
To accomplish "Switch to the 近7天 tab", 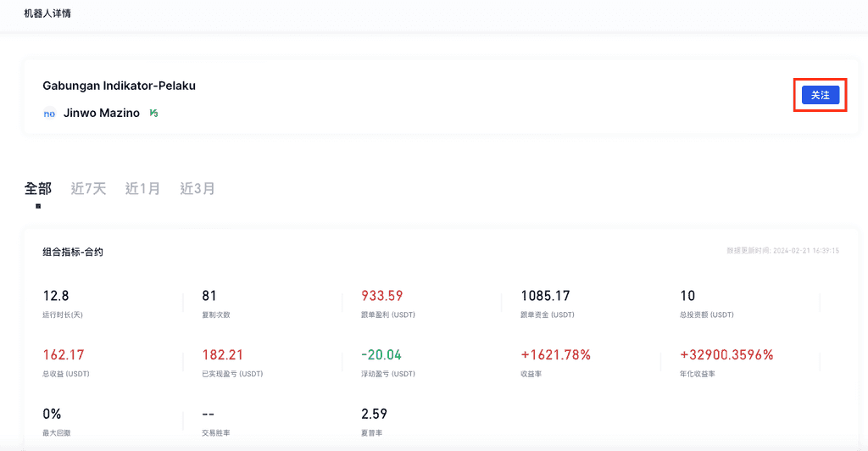I will pos(88,188).
